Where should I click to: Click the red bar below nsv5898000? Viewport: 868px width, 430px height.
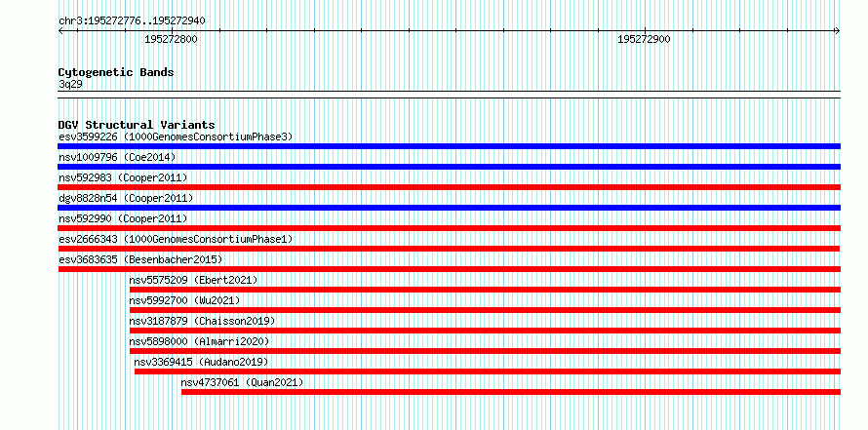point(485,351)
